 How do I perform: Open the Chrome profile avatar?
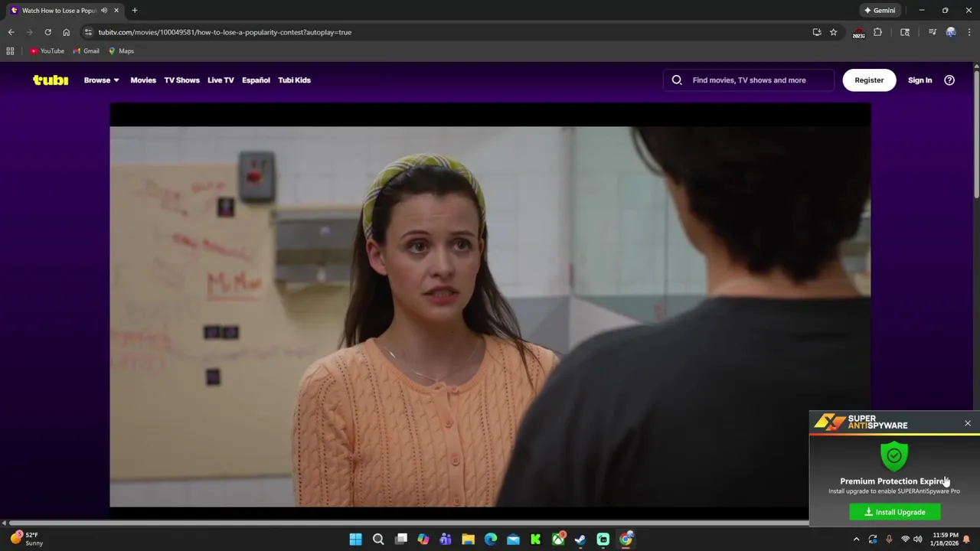point(951,32)
